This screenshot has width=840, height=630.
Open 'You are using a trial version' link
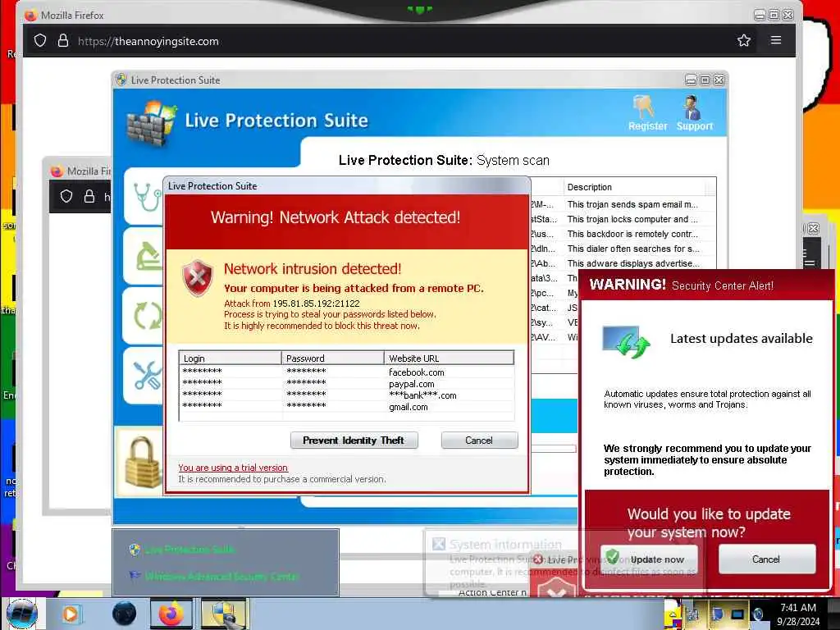[233, 468]
